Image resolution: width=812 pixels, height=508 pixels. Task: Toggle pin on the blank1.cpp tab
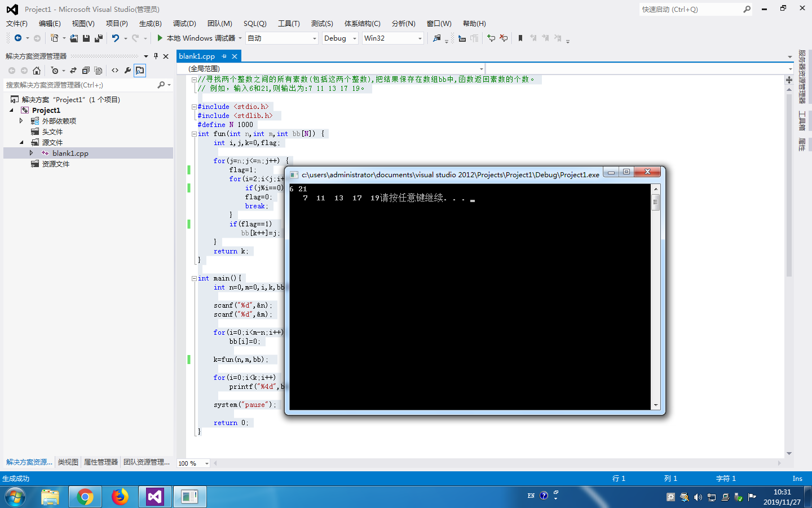(x=224, y=56)
